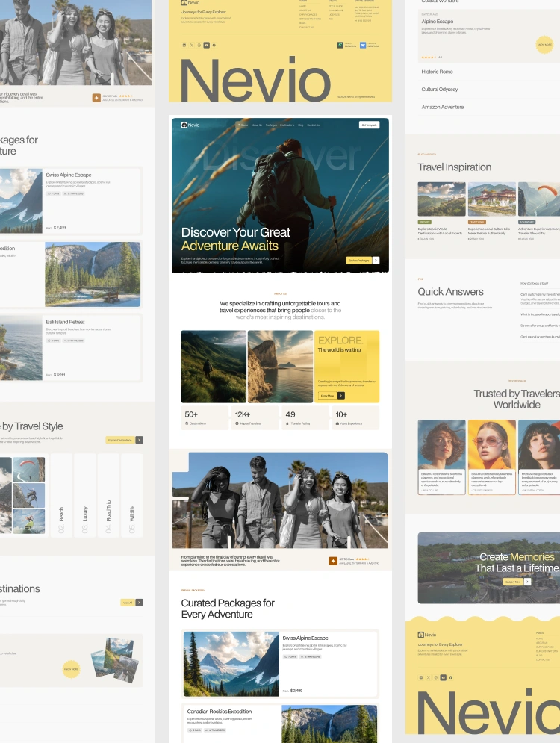
Task: Click Know More in the yellow Explore card
Action: [327, 396]
